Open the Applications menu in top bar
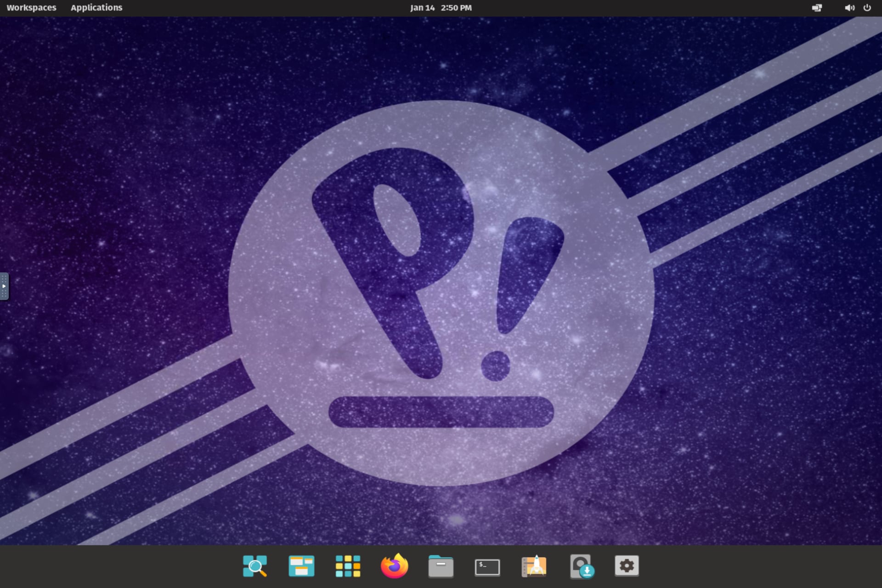This screenshot has height=588, width=882. [x=96, y=8]
